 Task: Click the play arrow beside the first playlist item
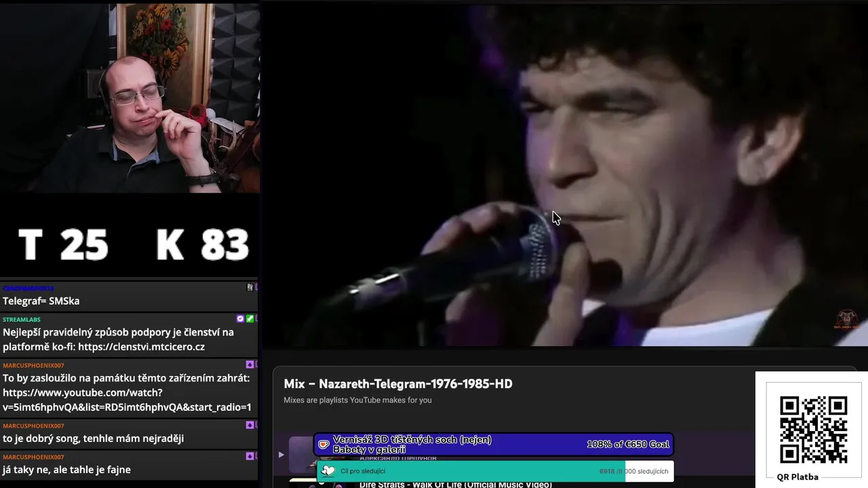(x=281, y=455)
